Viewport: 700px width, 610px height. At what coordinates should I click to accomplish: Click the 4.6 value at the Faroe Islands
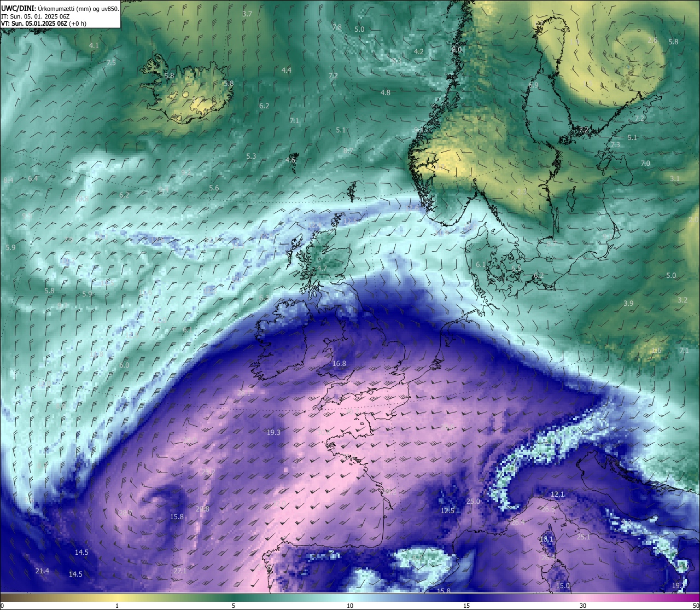(290, 160)
